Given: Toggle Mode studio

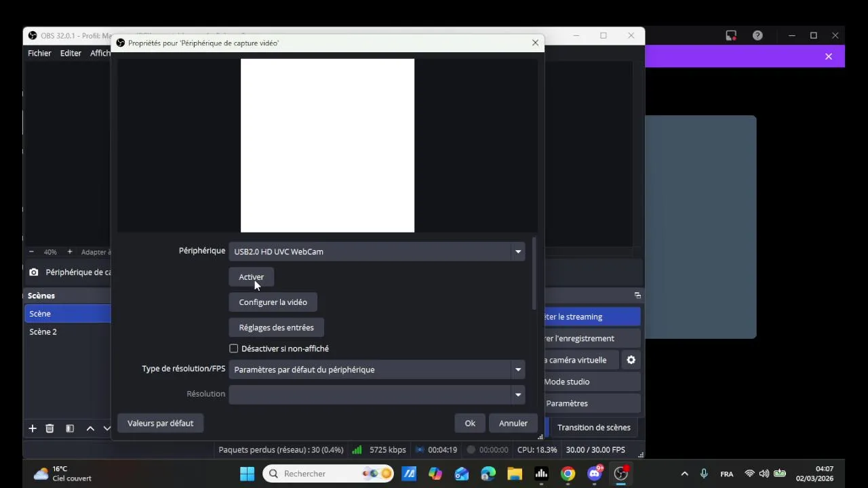Looking at the screenshot, I should 592,382.
